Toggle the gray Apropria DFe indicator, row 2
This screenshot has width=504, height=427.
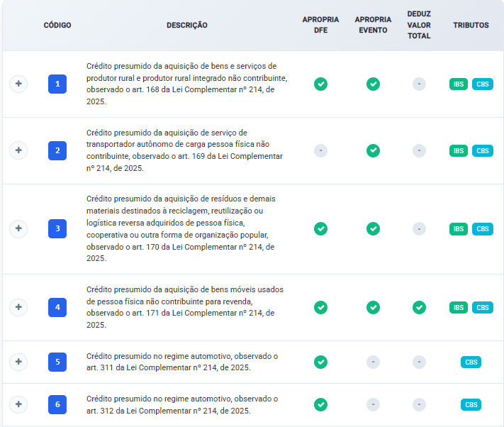[320, 150]
